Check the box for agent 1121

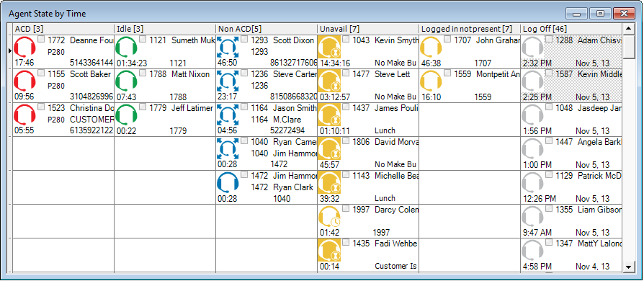click(143, 39)
